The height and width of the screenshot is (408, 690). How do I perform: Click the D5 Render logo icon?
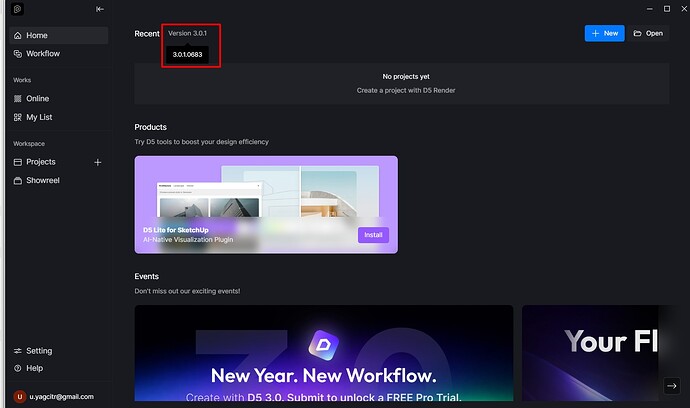(x=18, y=9)
